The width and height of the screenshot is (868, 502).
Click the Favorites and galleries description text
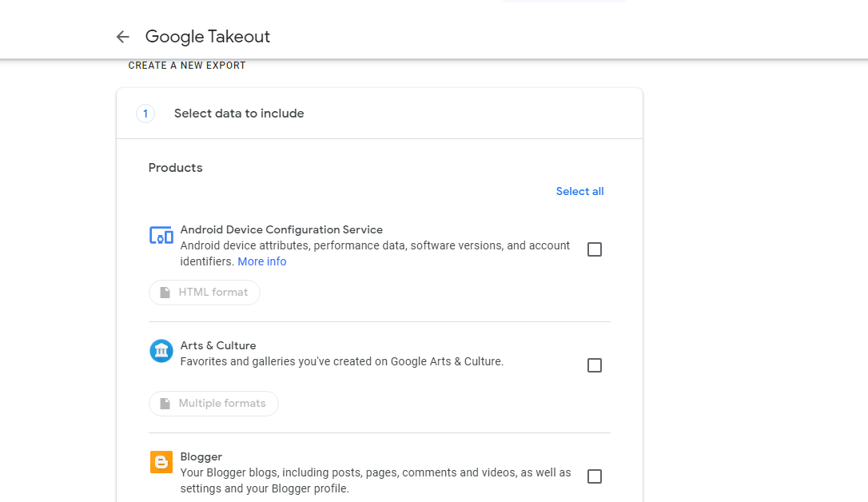(x=342, y=361)
